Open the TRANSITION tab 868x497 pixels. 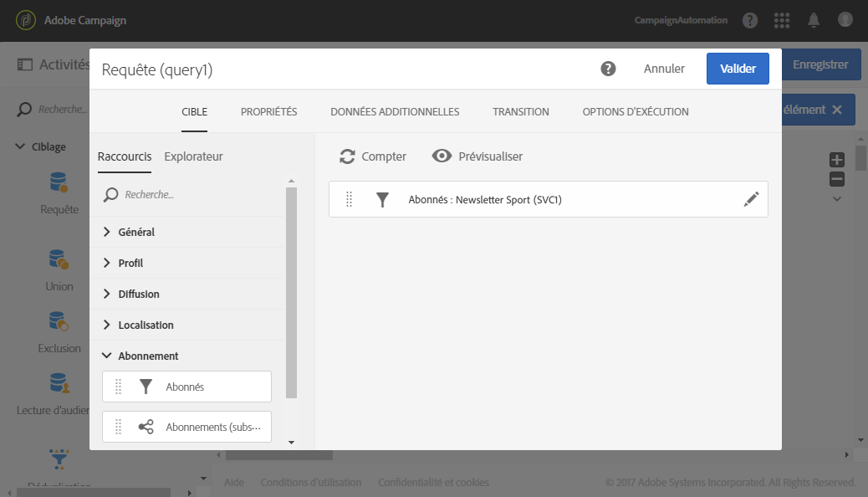521,112
